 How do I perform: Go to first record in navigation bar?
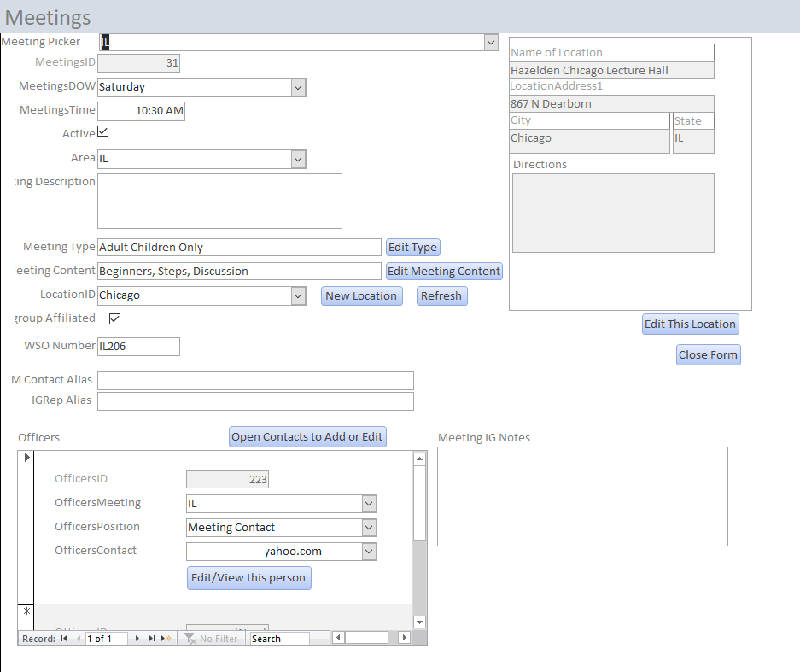[x=64, y=639]
